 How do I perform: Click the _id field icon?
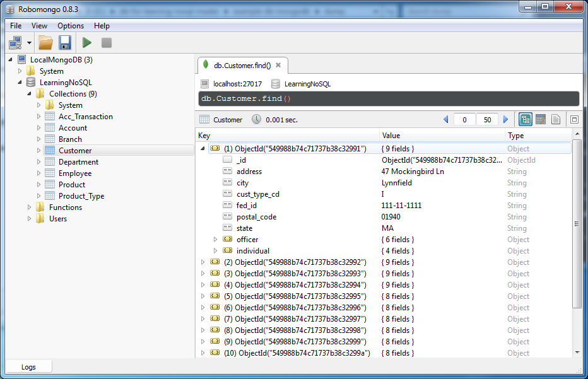tap(227, 160)
